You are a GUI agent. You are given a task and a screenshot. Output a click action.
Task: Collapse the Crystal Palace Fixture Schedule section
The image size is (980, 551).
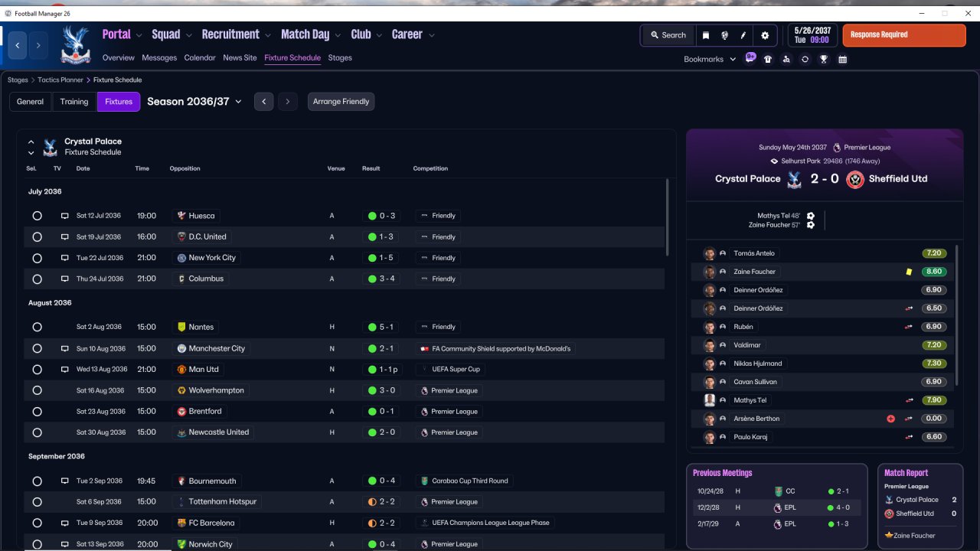pyautogui.click(x=31, y=142)
